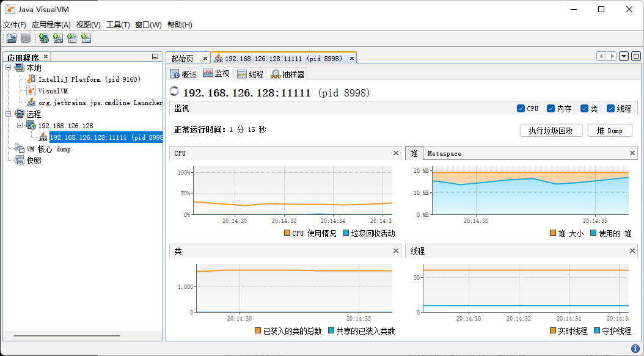Image resolution: width=644 pixels, height=356 pixels.
Task: Click the host icon beside 192.168.126.128
Action: coord(31,126)
